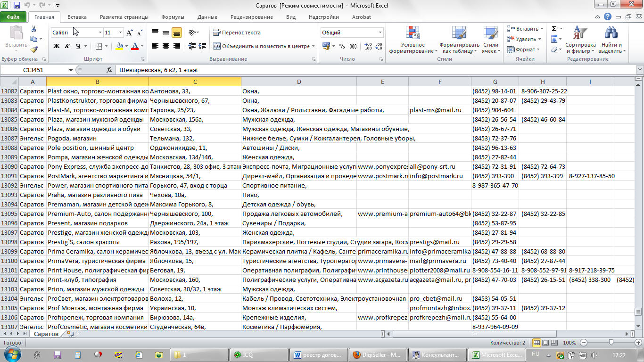This screenshot has width=644, height=362.
Task: Open Форматировать как таблицу gallery
Action: tap(459, 40)
